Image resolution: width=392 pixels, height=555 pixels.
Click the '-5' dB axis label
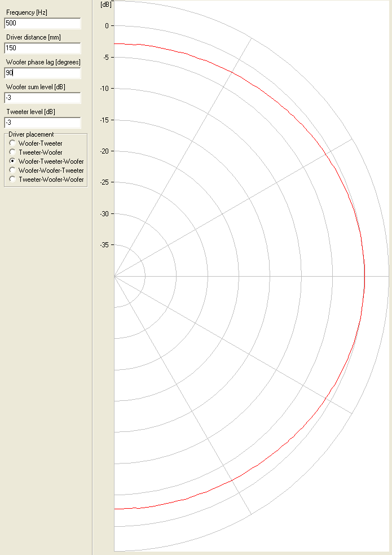(106, 58)
